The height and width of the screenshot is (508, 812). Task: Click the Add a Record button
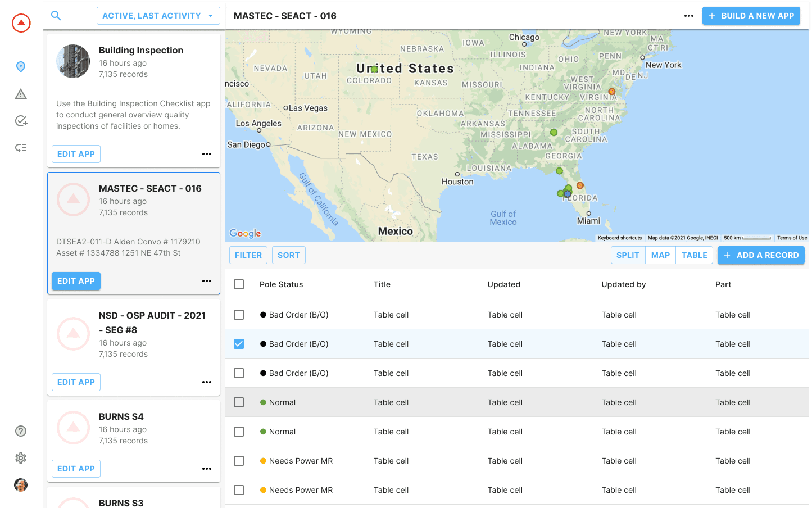761,255
